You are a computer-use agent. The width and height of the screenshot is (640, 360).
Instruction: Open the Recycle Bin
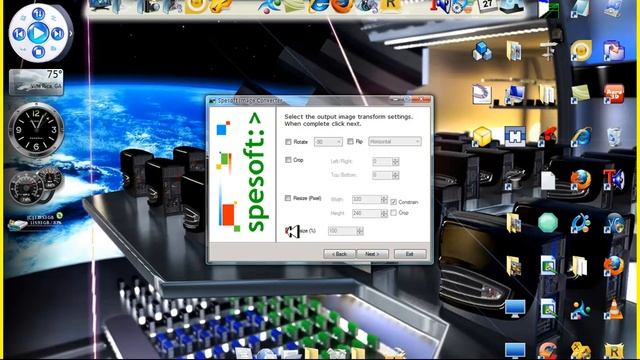(x=614, y=136)
